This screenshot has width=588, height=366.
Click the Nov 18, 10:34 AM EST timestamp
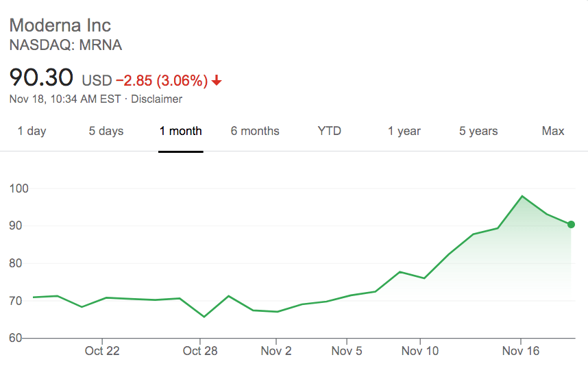click(65, 99)
